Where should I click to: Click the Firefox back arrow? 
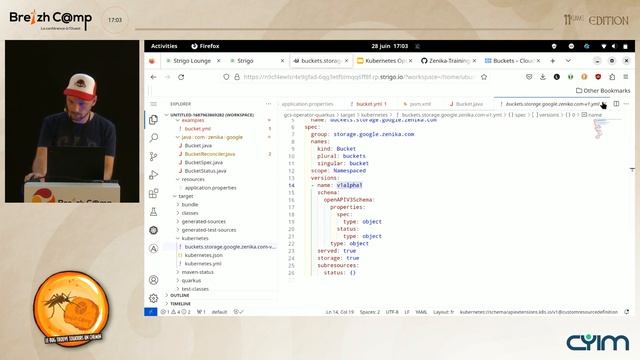(x=153, y=77)
